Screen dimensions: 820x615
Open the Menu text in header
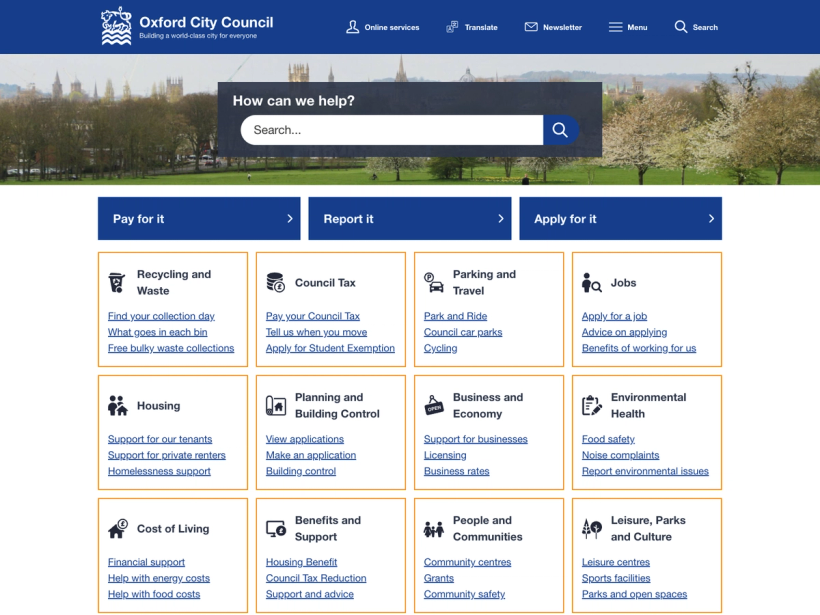pos(637,27)
